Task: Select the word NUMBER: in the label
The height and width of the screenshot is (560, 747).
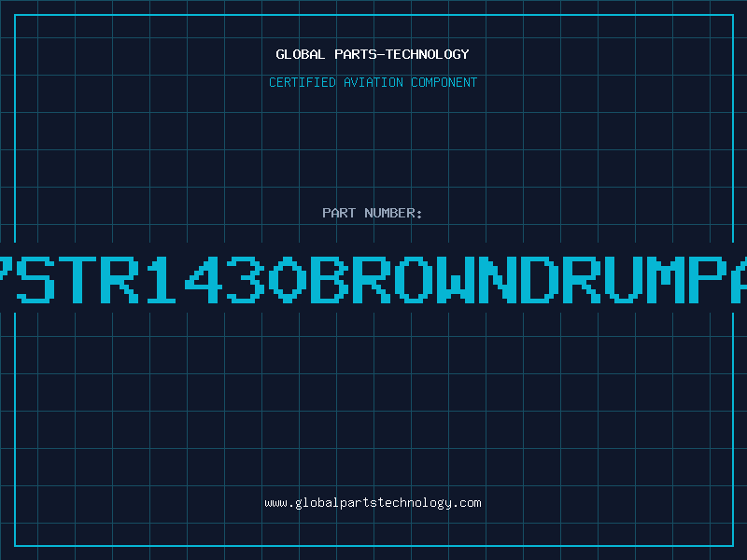Action: 393,213
